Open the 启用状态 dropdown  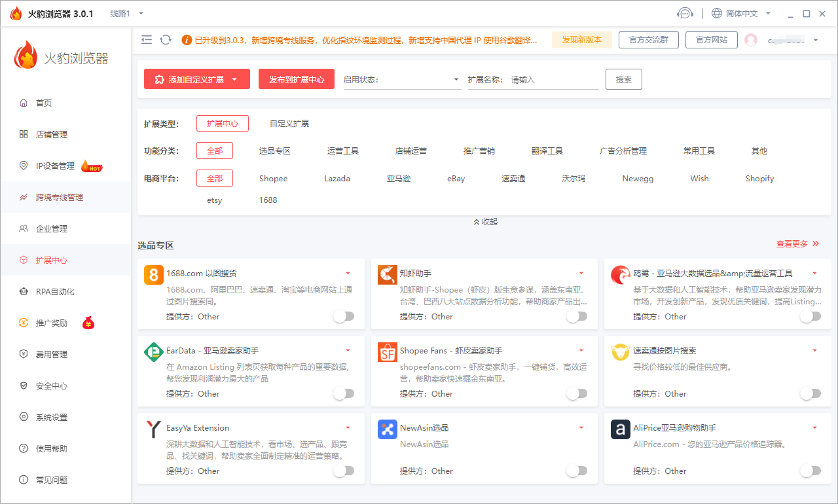401,79
